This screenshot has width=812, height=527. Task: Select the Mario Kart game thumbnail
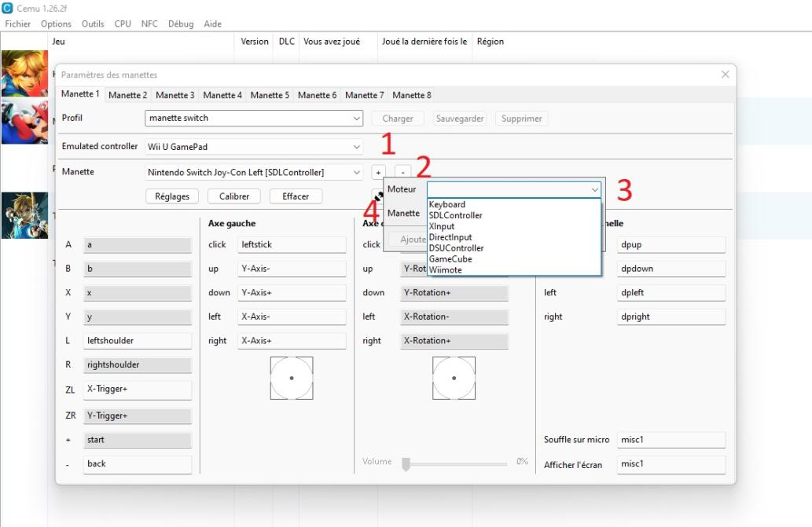(24, 122)
